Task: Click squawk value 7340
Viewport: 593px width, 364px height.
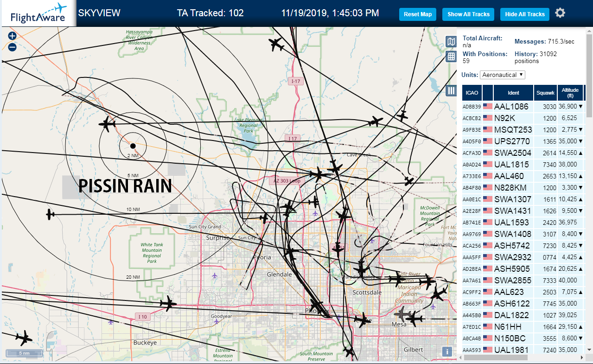Action: click(549, 164)
